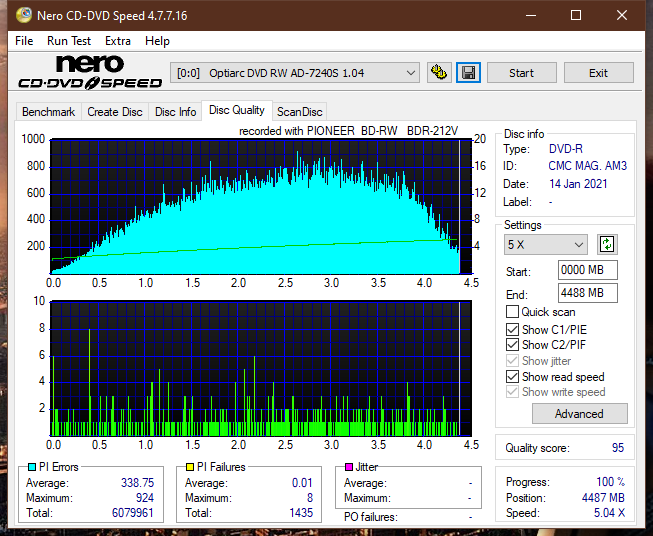
Task: Toggle the Show jitter checkbox
Action: [512, 361]
